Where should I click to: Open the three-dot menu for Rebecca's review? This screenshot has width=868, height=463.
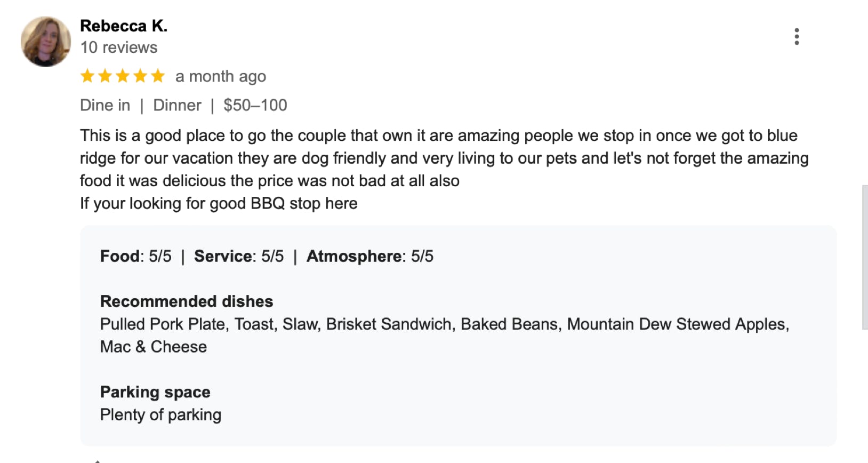coord(797,37)
